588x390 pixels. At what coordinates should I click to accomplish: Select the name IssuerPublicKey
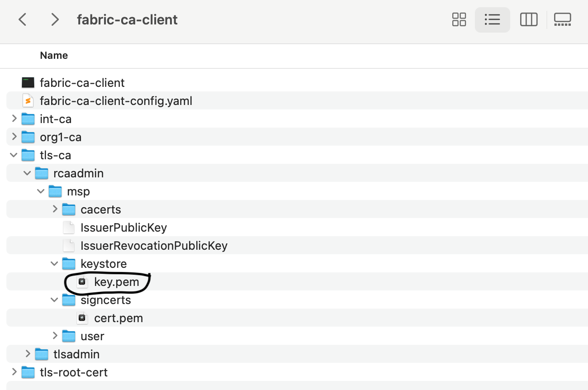123,228
